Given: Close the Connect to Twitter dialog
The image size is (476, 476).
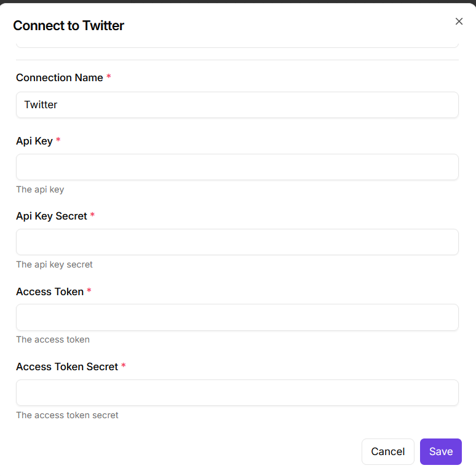Looking at the screenshot, I should (459, 22).
